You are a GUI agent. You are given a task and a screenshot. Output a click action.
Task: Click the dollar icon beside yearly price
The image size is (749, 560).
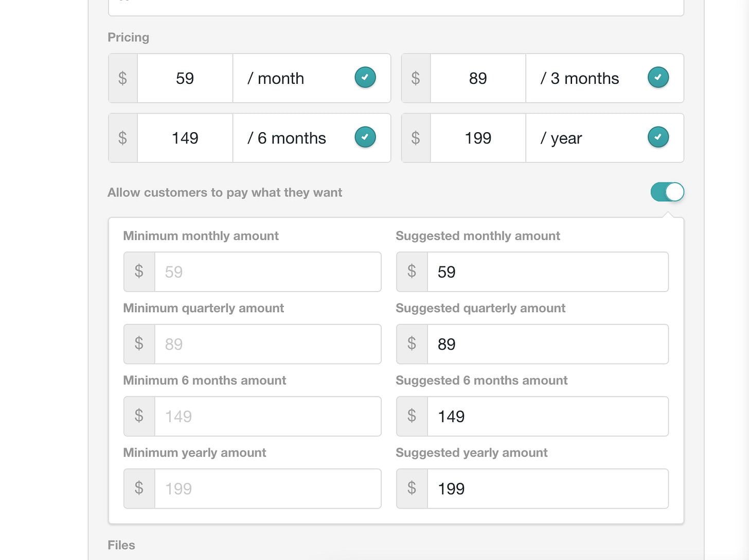click(x=416, y=138)
